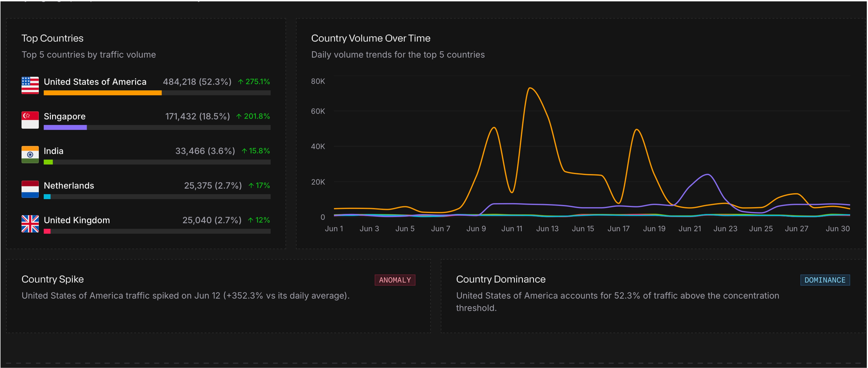Click the US traffic spike description text
The image size is (868, 368).
pyautogui.click(x=186, y=296)
